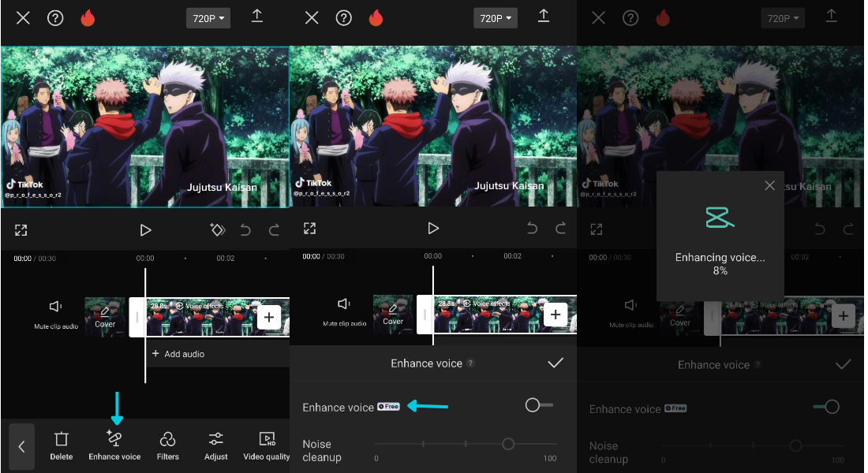Screen dimensions: 868x473
Task: Confirm Enhance voice with the checkmark in middle screen
Action: coord(556,363)
